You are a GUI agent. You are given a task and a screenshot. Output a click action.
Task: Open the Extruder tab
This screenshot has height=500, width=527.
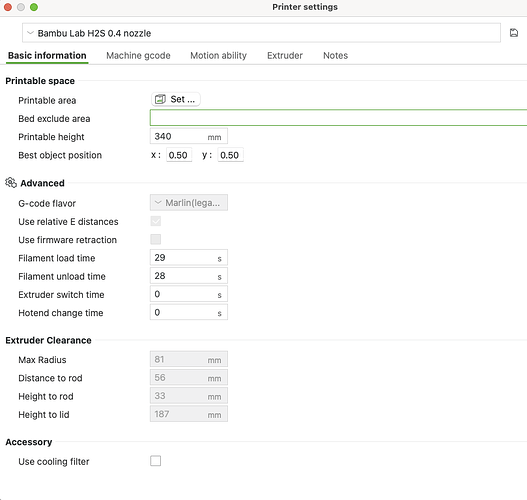[285, 55]
